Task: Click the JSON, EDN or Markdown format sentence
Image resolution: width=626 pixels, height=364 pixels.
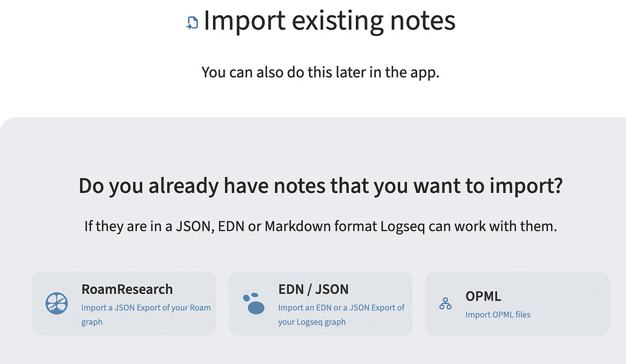Action: [x=320, y=227]
